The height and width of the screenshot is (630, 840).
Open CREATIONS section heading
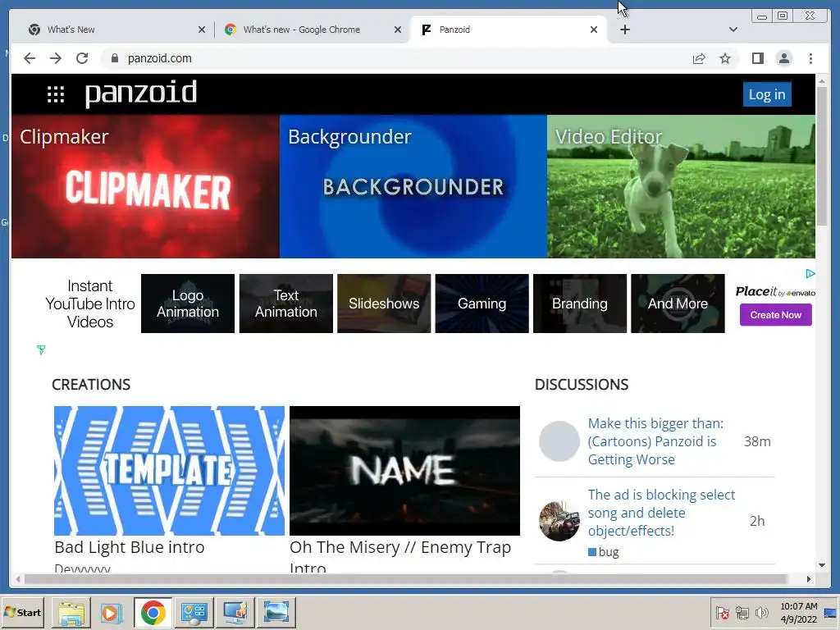91,384
